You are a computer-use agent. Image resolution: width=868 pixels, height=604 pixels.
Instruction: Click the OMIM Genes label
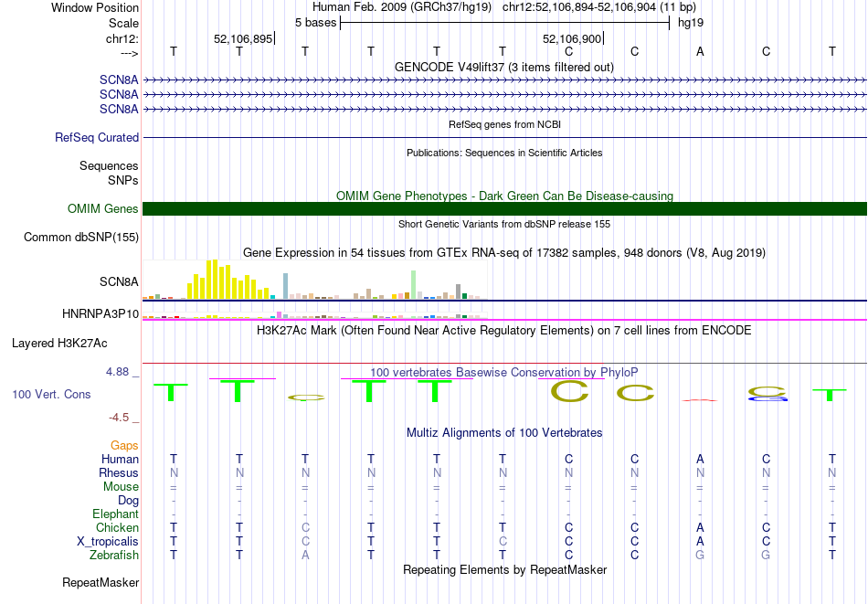pos(102,208)
